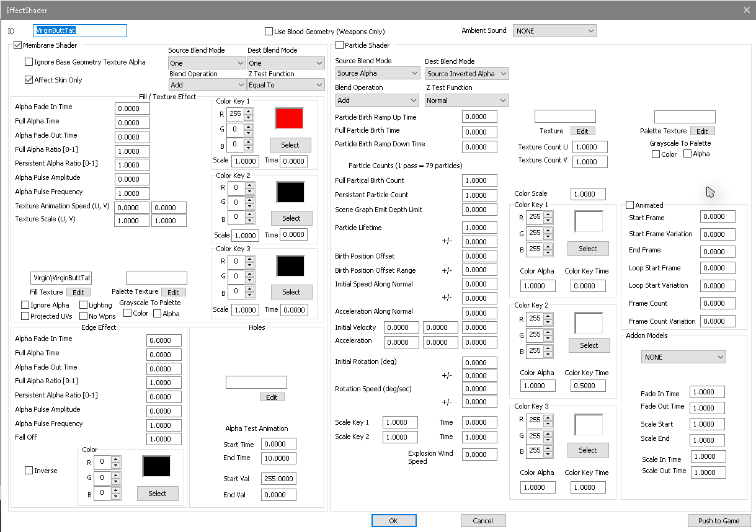The height and width of the screenshot is (532, 756).
Task: Click the red Color Key 1 swatch
Action: tap(289, 118)
